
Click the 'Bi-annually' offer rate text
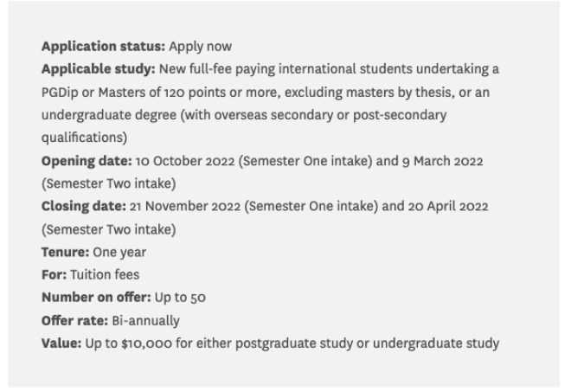coord(145,321)
